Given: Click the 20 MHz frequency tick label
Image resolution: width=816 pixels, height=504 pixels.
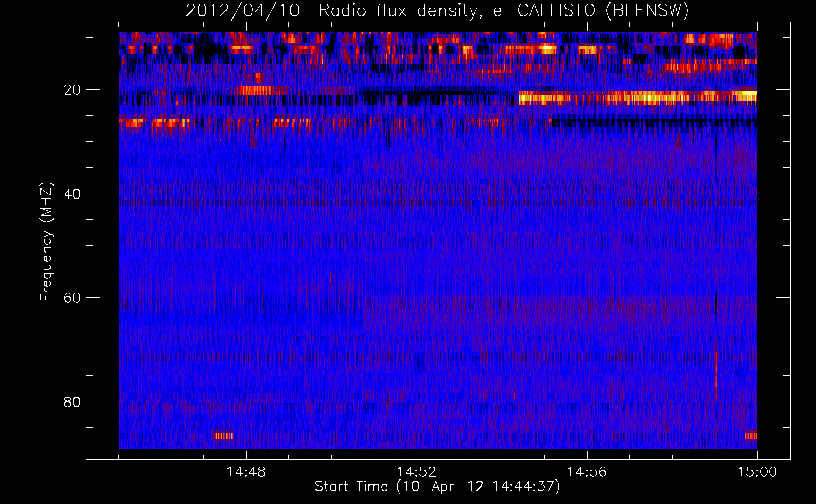Looking at the screenshot, I should click(72, 90).
